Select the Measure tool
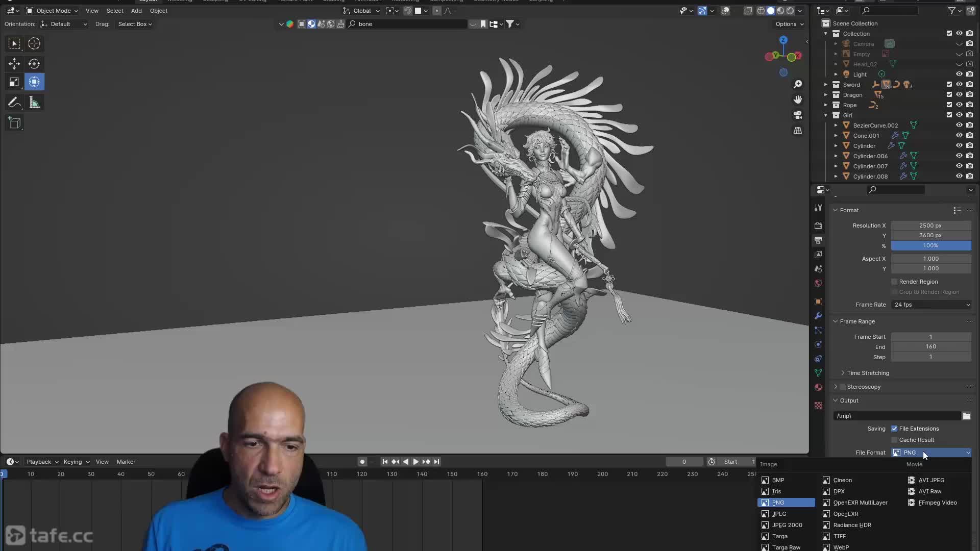The height and width of the screenshot is (551, 980). click(x=34, y=103)
